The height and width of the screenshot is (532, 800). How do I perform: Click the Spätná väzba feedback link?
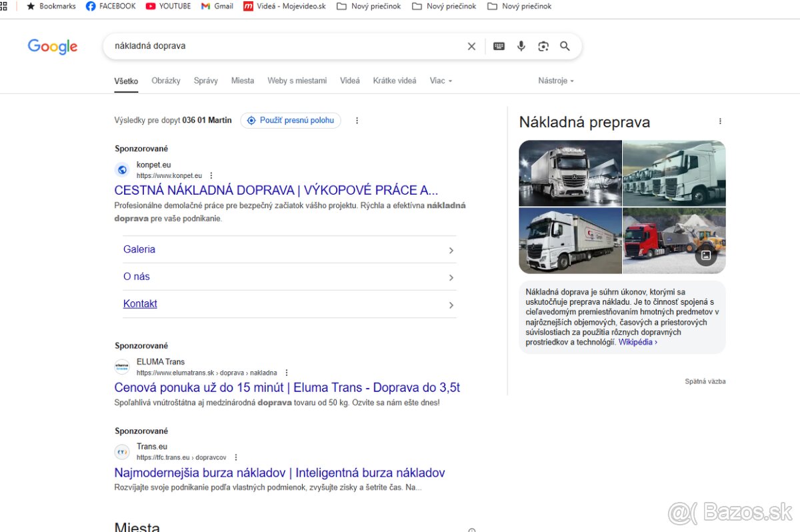[705, 381]
